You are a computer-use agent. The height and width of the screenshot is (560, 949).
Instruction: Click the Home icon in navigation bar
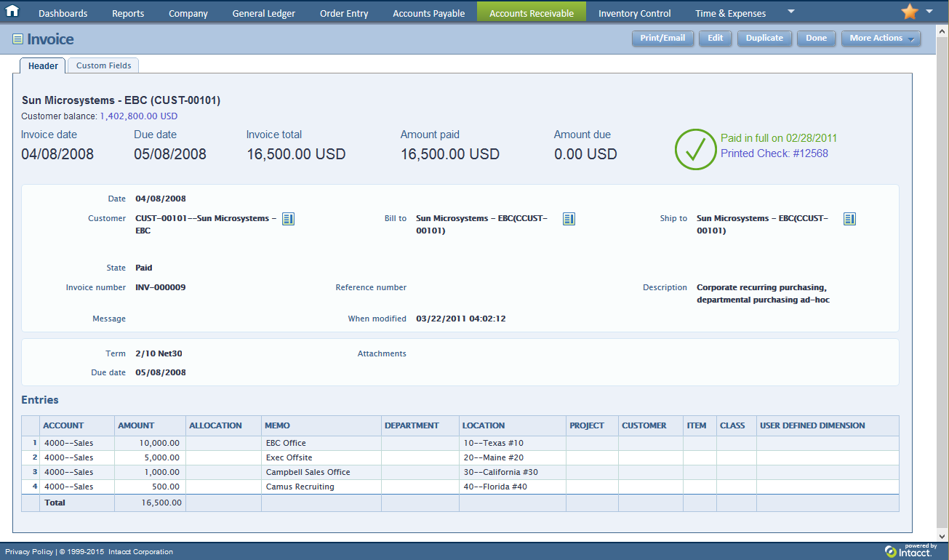12,11
